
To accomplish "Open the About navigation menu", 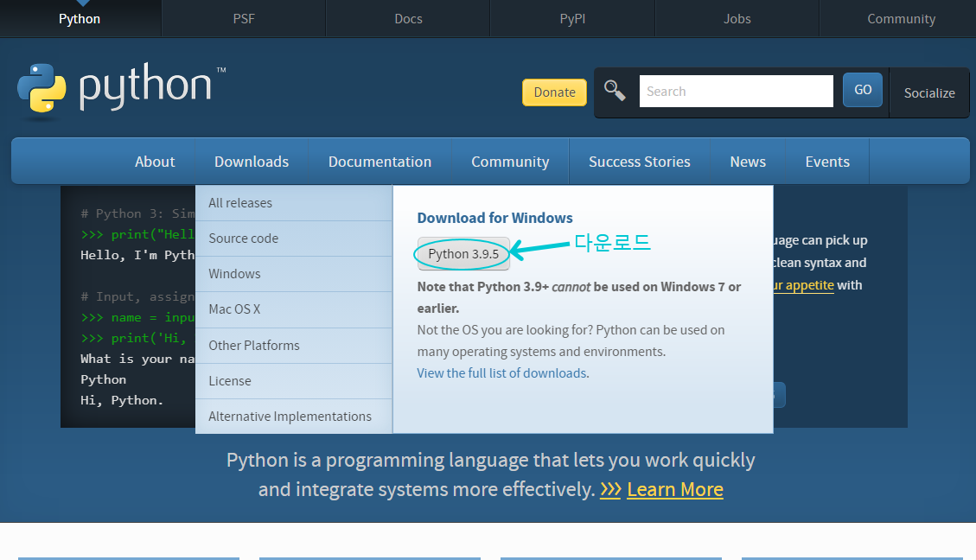I will click(155, 162).
